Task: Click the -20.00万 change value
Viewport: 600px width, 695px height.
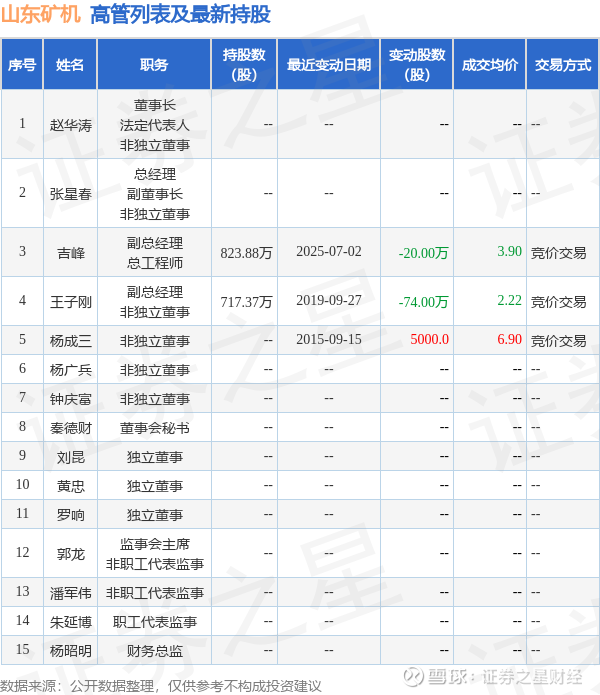Action: [424, 253]
